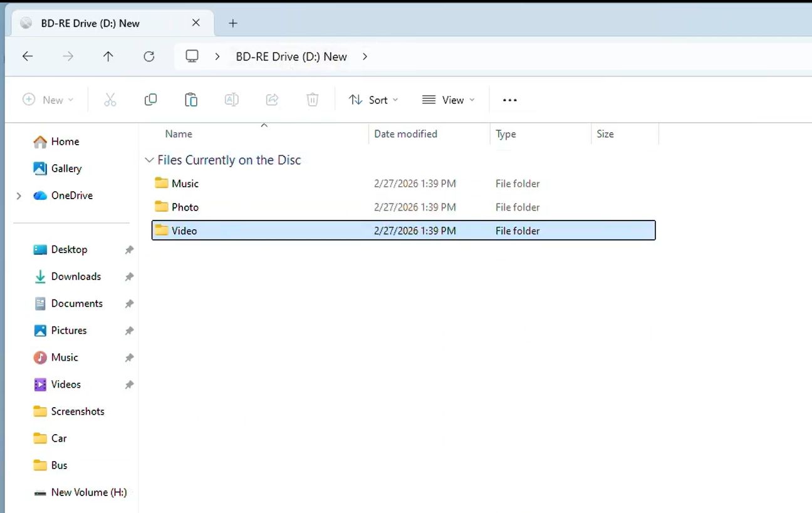Collapse the Files Currently on the Disc group
The width and height of the screenshot is (812, 513).
pos(149,160)
